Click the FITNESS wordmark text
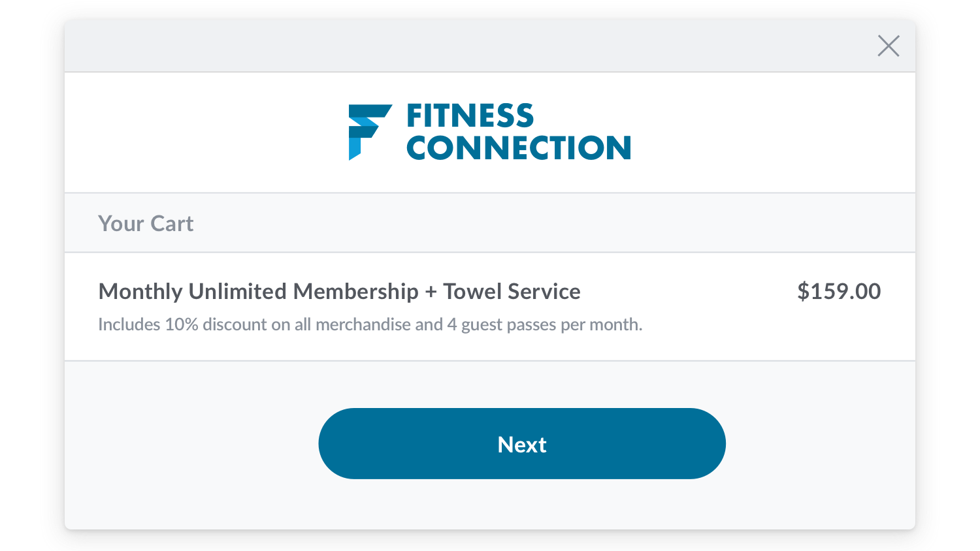The width and height of the screenshot is (980, 551). (470, 116)
